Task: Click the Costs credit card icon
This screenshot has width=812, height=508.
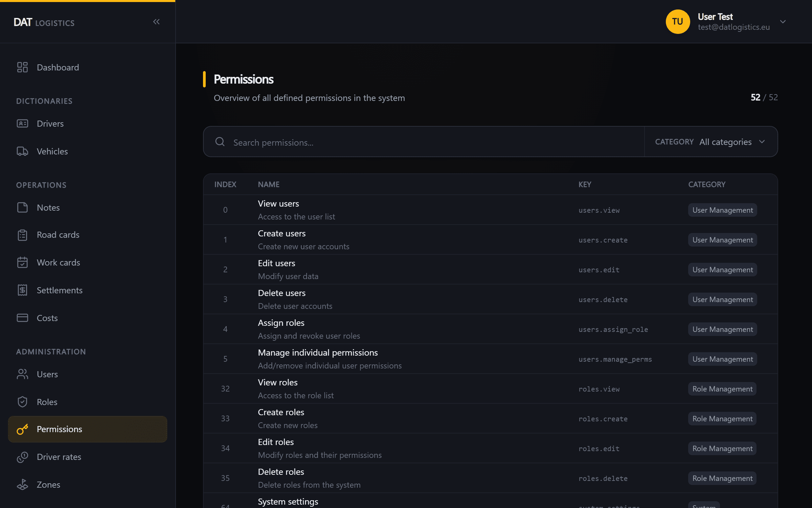Action: [22, 318]
